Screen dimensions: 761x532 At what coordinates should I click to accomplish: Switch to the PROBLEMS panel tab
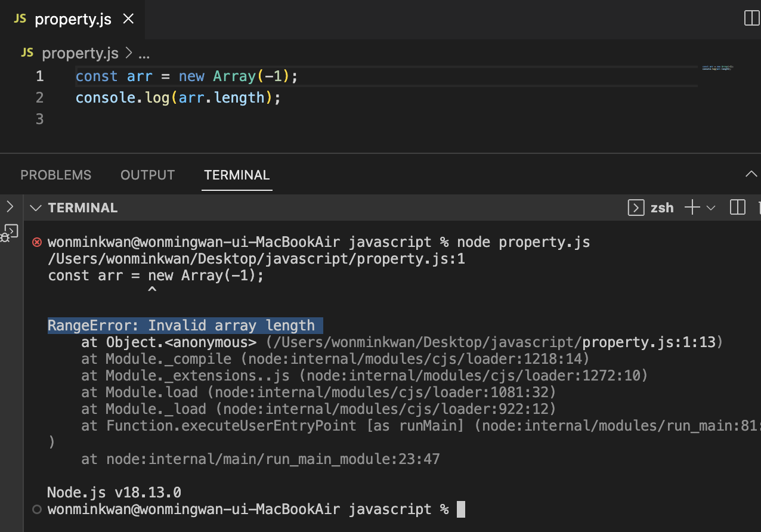point(56,175)
